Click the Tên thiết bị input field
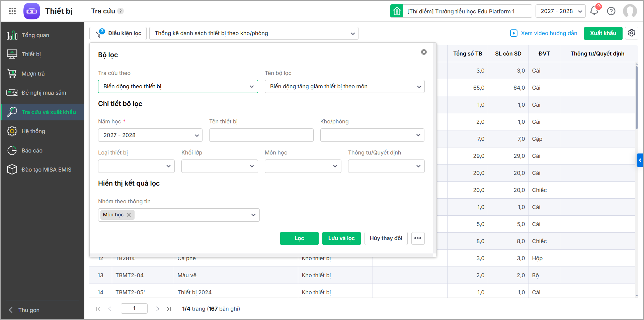The height and width of the screenshot is (320, 644). point(261,135)
